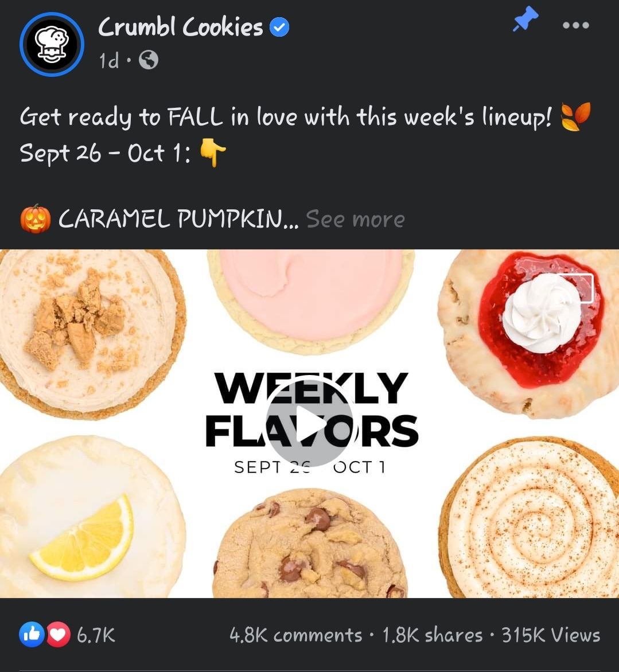The height and width of the screenshot is (672, 619).
Task: Click the blue thumbs-up reaction icon
Action: coord(32,634)
